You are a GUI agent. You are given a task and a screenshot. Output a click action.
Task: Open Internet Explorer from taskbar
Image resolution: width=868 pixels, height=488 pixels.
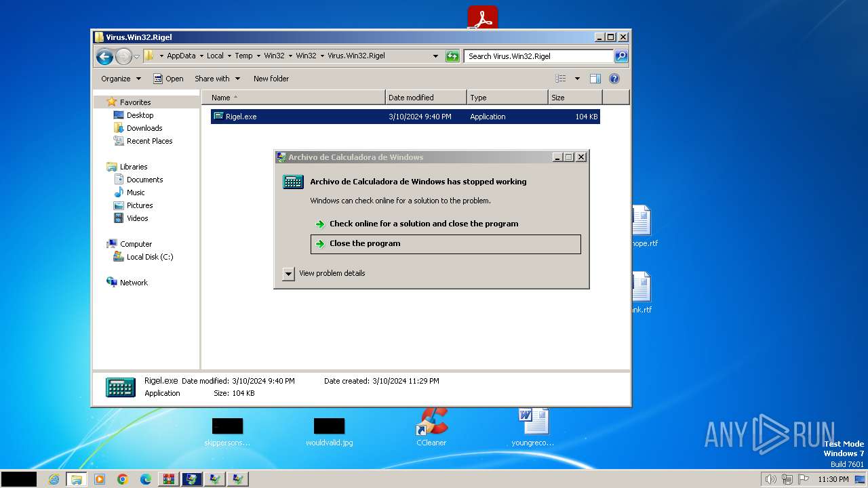point(54,479)
